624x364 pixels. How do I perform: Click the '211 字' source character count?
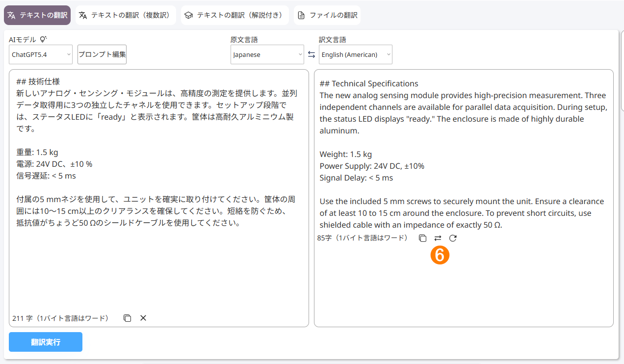click(x=23, y=318)
